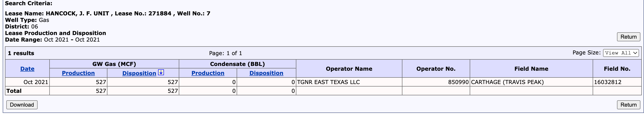Click the CARTHAGE (TRAVIS PEAK) field name cell

[531, 82]
